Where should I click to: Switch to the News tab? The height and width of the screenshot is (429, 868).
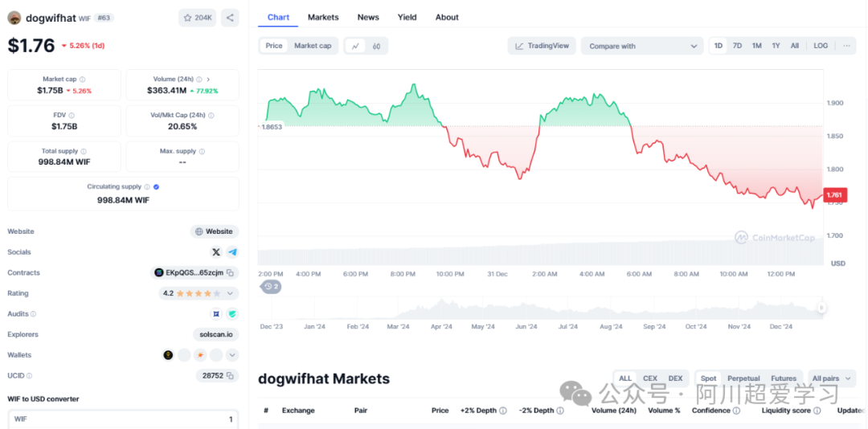pos(368,17)
